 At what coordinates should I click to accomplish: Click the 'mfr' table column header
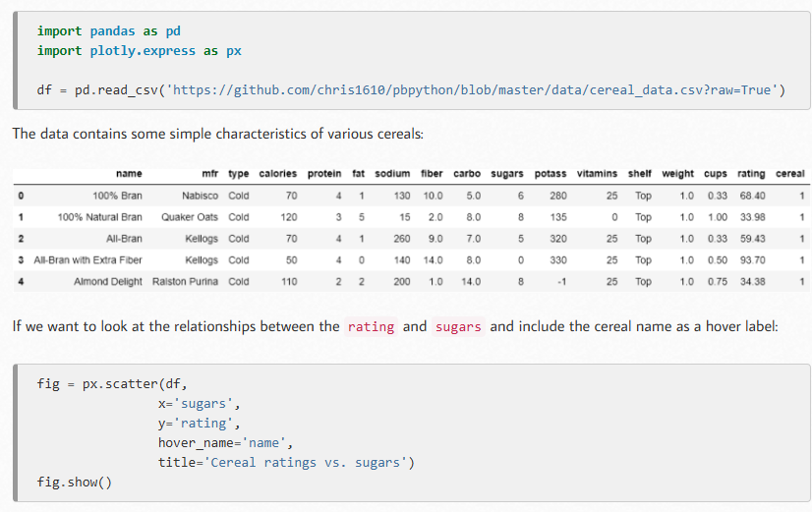pyautogui.click(x=208, y=174)
